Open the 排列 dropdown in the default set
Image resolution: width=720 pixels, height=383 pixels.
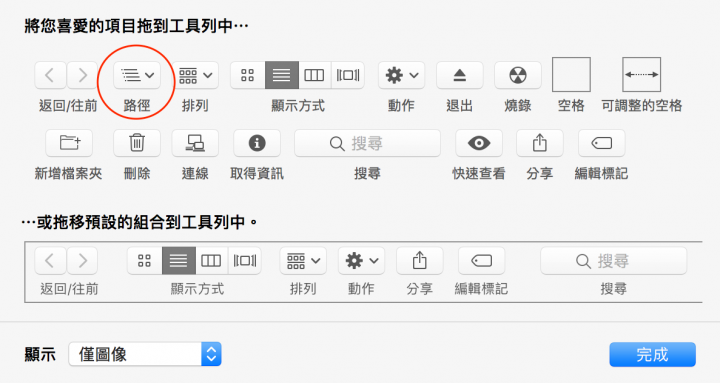[303, 260]
